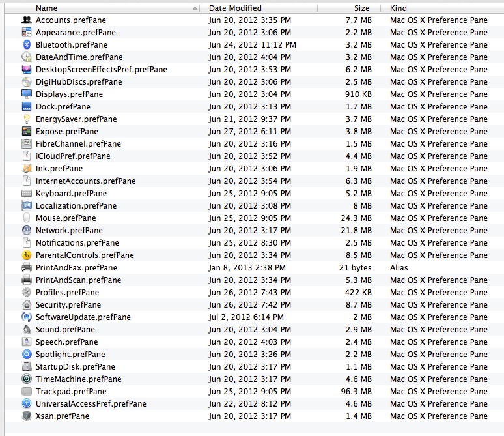Click the 96.3 MB size value
This screenshot has width=504, height=436.
tap(356, 392)
